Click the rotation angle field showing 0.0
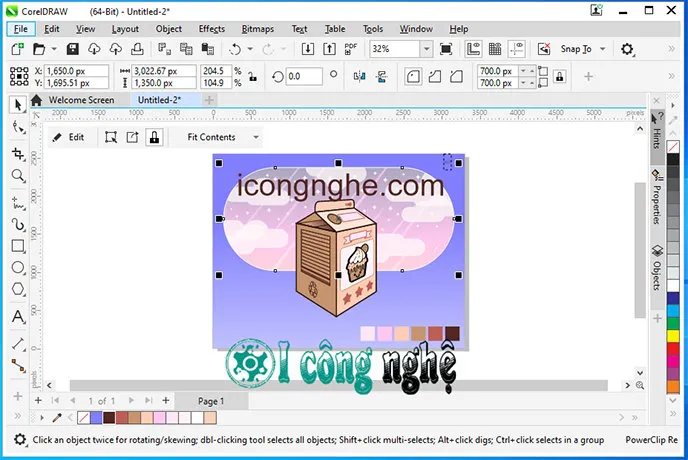The image size is (688, 460). [x=304, y=76]
